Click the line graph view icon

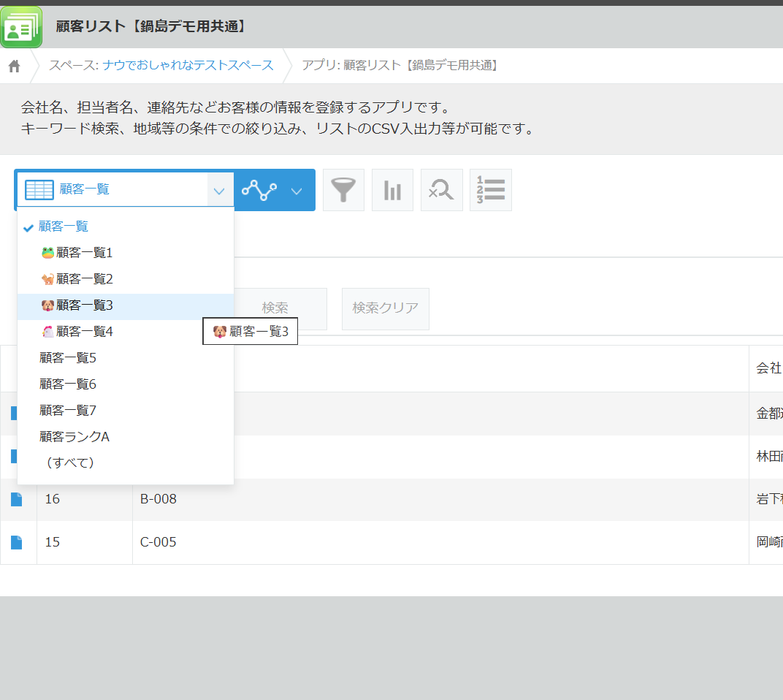point(259,190)
